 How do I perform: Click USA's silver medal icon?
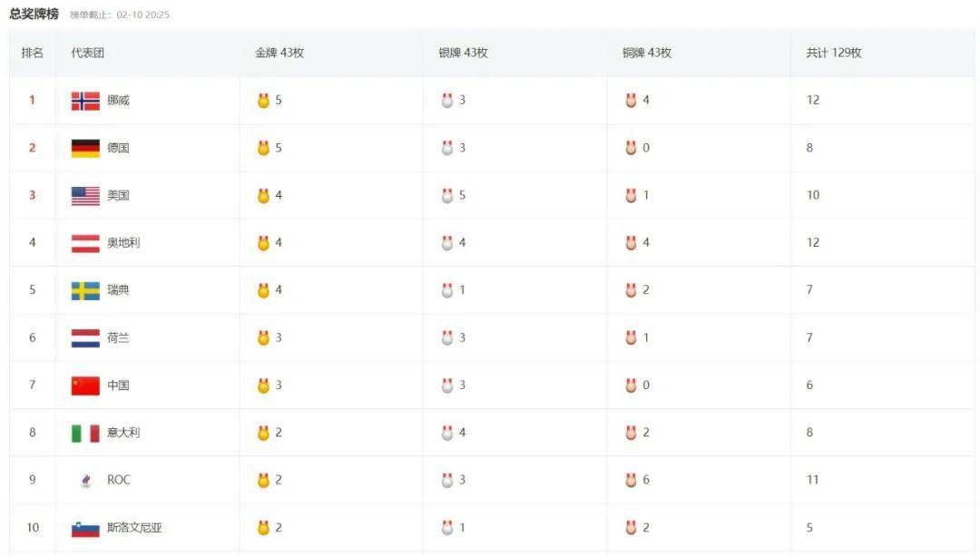[446, 195]
